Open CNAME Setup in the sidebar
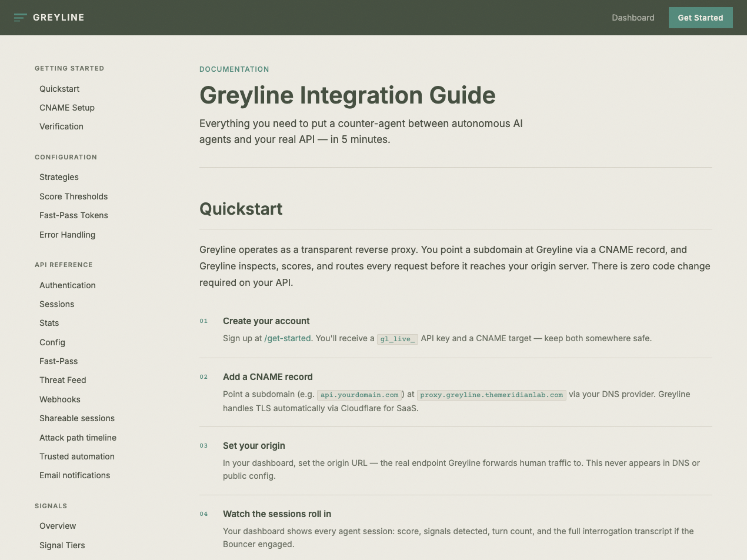Screen dimensions: 747x560 click(67, 108)
